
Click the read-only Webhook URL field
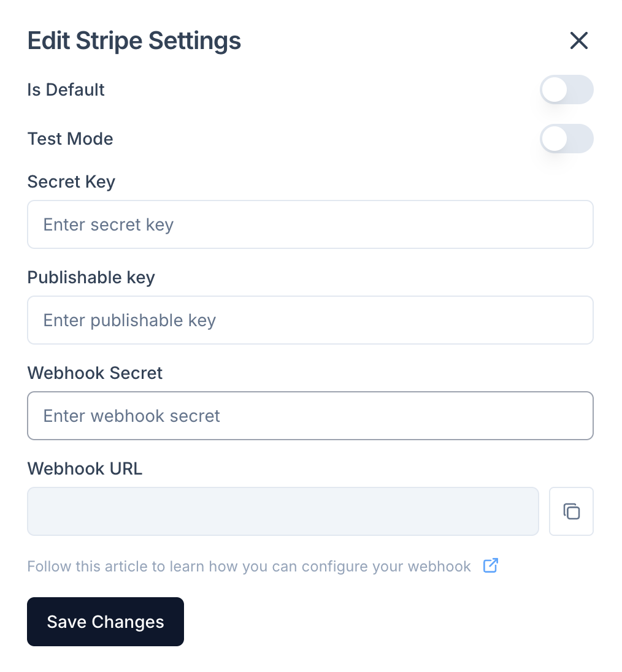[283, 511]
